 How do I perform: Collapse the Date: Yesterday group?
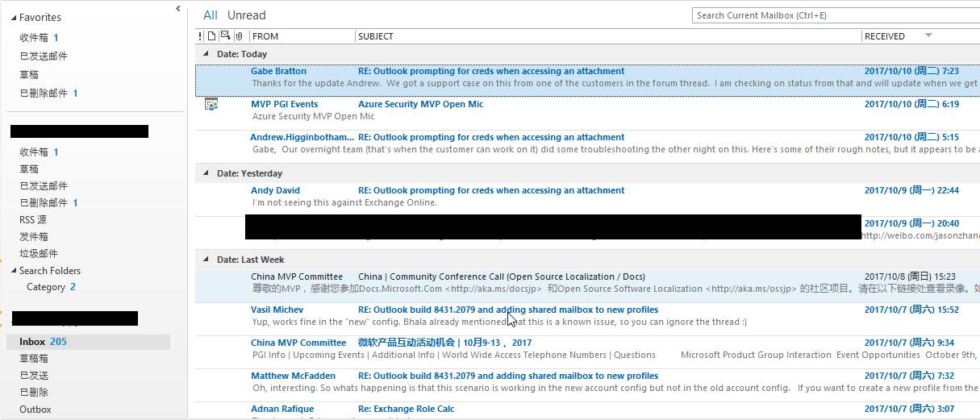pyautogui.click(x=206, y=173)
